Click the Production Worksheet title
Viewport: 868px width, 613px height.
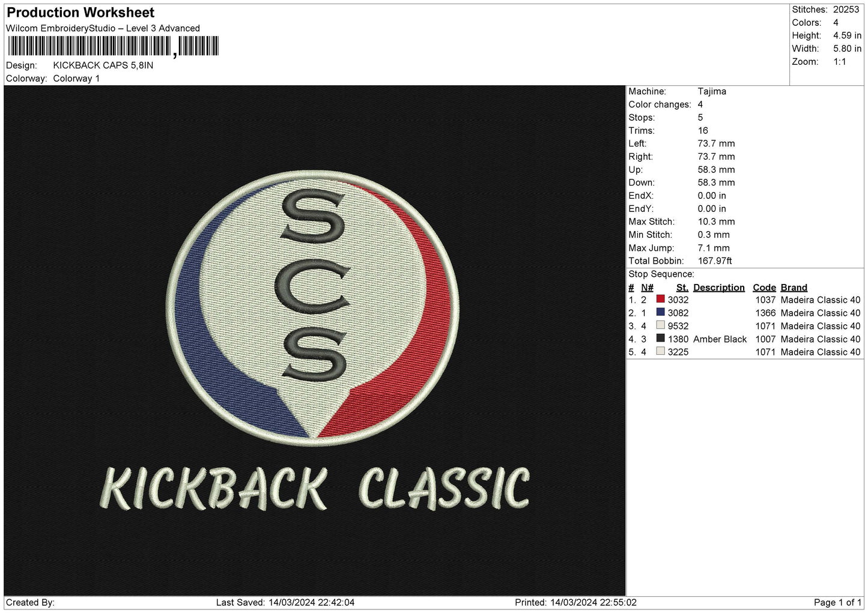pyautogui.click(x=80, y=13)
